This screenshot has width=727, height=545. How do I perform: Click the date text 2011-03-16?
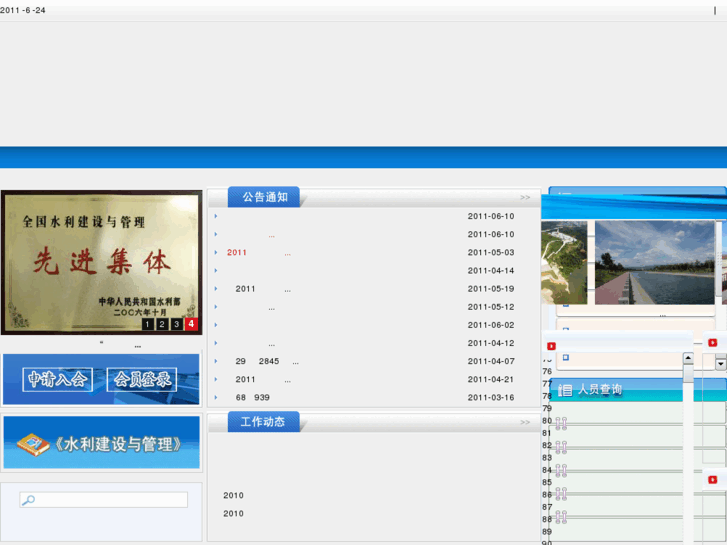(491, 397)
